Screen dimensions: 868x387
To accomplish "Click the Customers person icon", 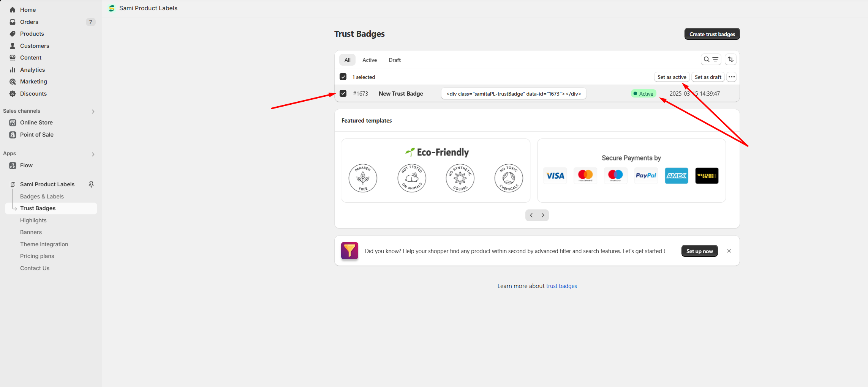I will tap(13, 46).
